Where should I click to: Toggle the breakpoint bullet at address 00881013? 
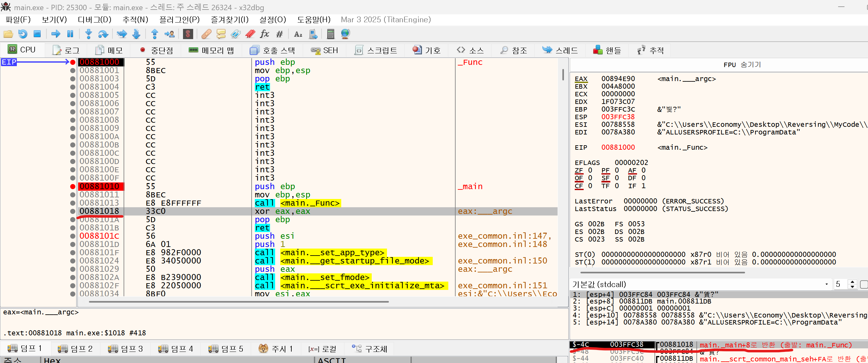pos(73,203)
